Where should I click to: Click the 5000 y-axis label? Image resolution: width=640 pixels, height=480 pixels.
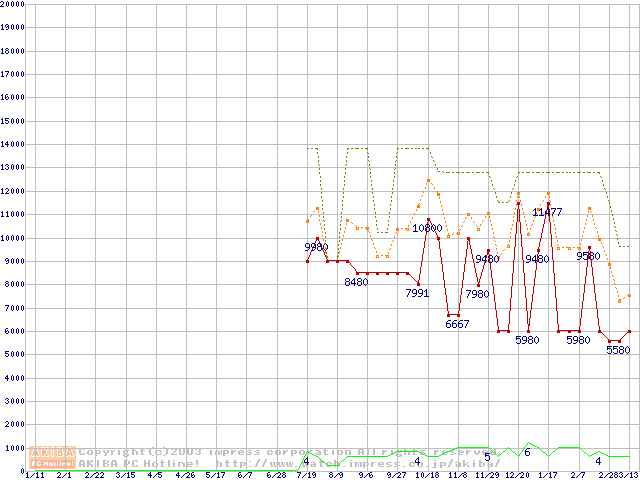(14, 354)
